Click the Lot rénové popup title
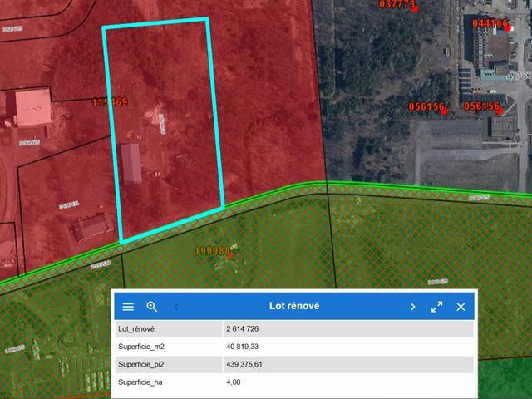Screen dimensions: 532x399 pos(294,307)
